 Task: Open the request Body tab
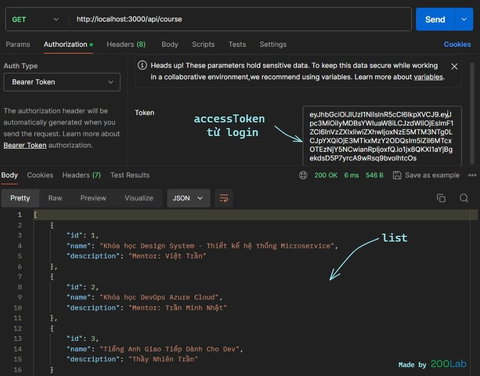[x=170, y=44]
